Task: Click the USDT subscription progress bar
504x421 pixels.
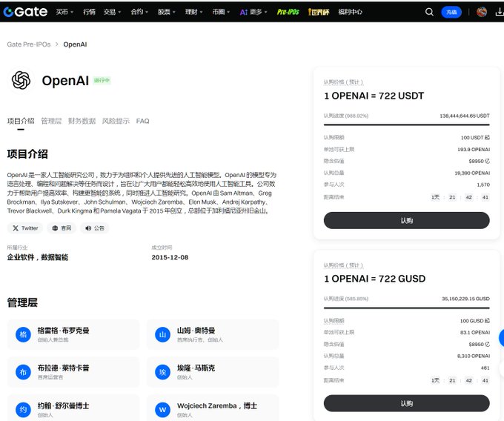Action: click(407, 125)
